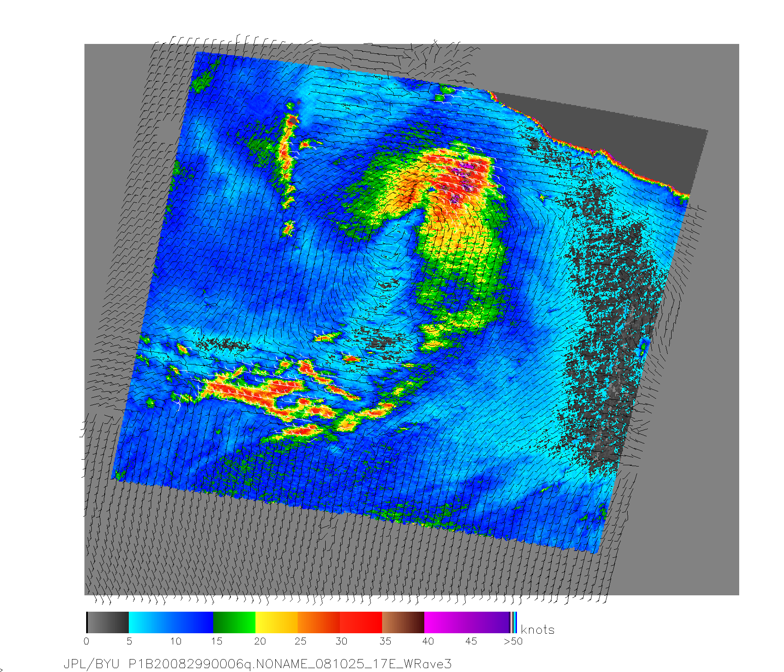The width and height of the screenshot is (784, 672).
Task: Click the '30' scale label
Action: click(341, 641)
